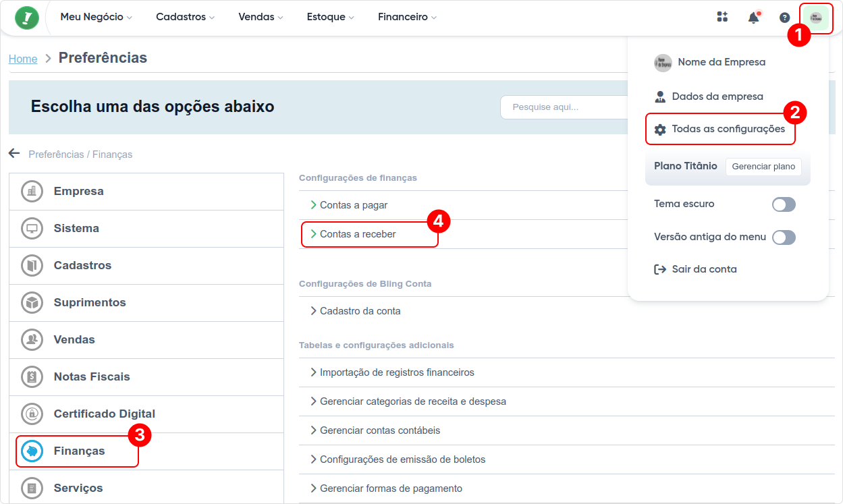
Task: Click the Home breadcrumb link
Action: tap(23, 59)
